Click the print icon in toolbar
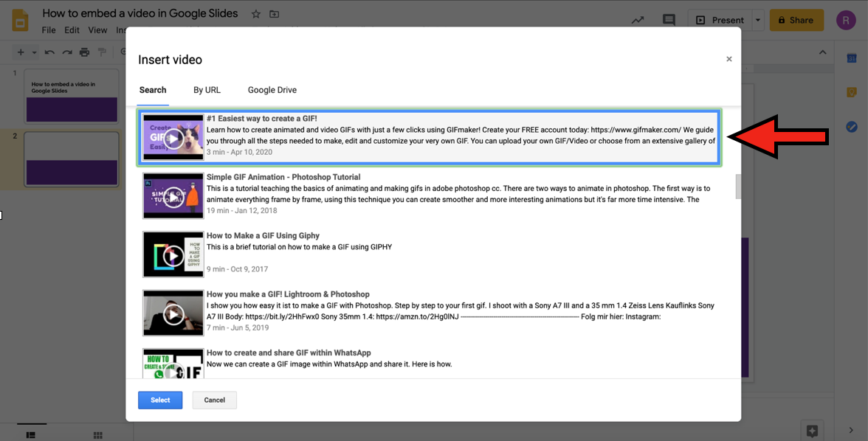Screen dimensions: 868x441 click(x=84, y=52)
